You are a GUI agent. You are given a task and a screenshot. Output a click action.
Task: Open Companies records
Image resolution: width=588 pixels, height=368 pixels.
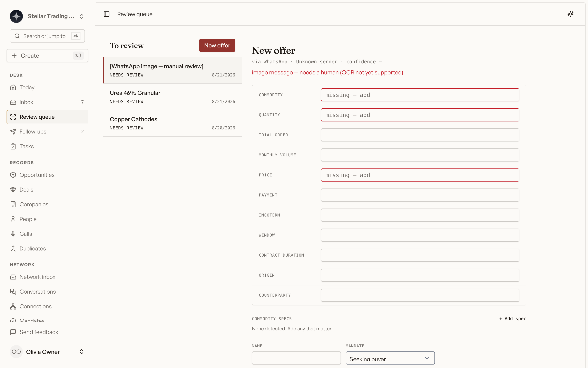[47, 204]
